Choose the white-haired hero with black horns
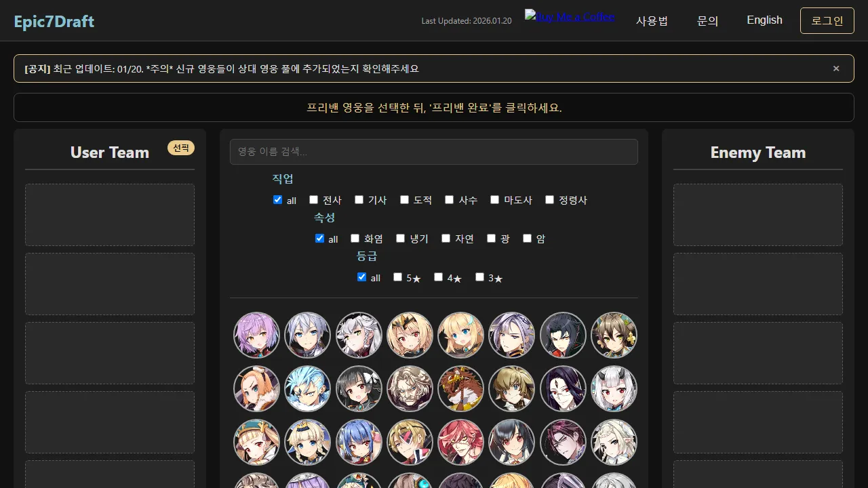Screen dimensions: 868x488 (614, 389)
